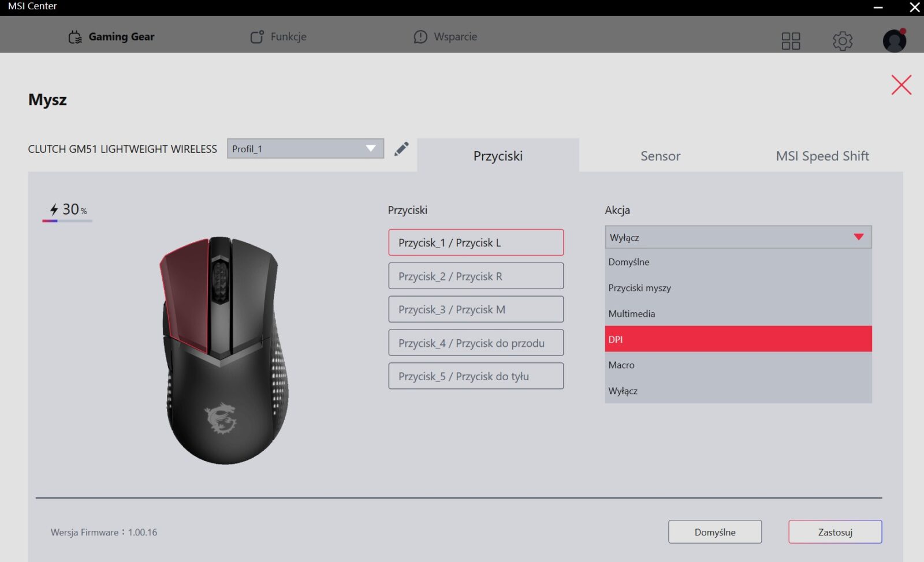The width and height of the screenshot is (924, 562).
Task: Click the user profile avatar
Action: tap(894, 41)
